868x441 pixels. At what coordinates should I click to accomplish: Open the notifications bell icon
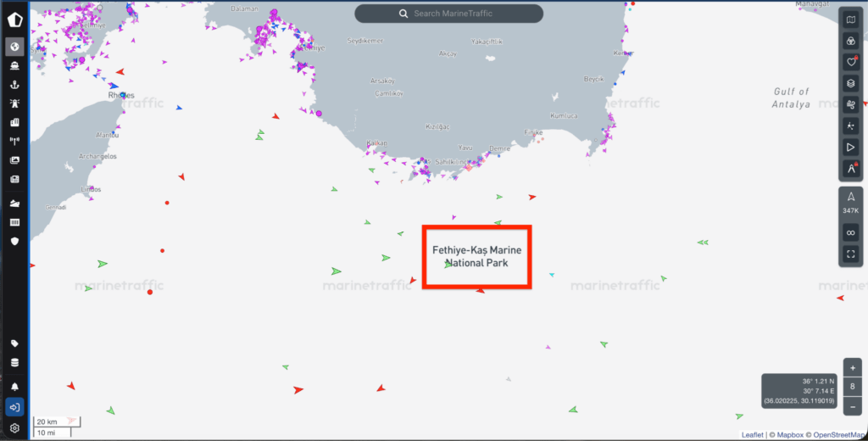[x=14, y=387]
